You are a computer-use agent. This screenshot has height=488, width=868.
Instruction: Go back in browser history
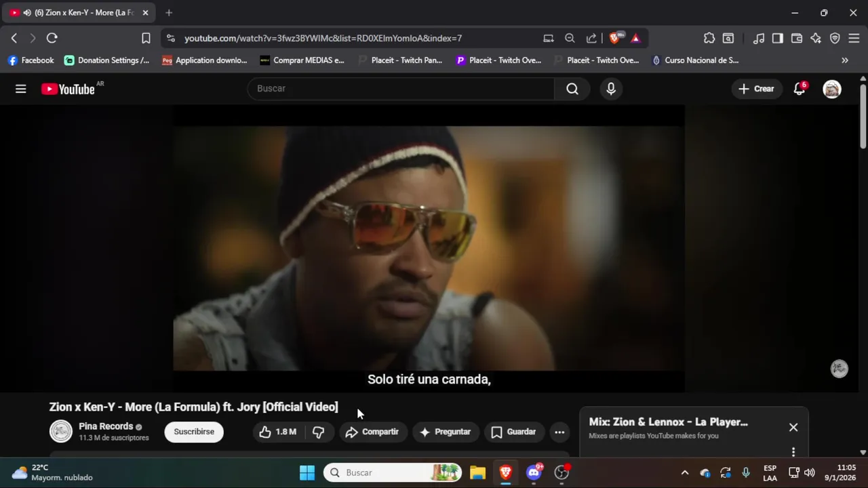tap(14, 38)
